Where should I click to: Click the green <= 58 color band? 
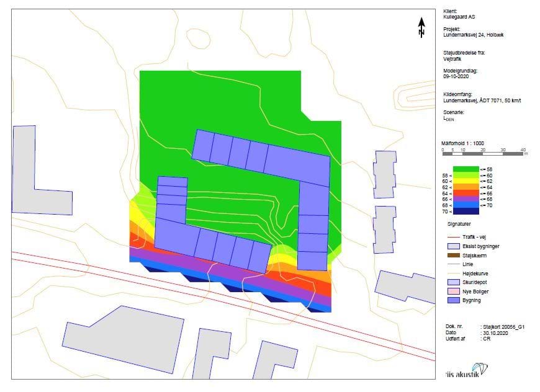point(466,169)
